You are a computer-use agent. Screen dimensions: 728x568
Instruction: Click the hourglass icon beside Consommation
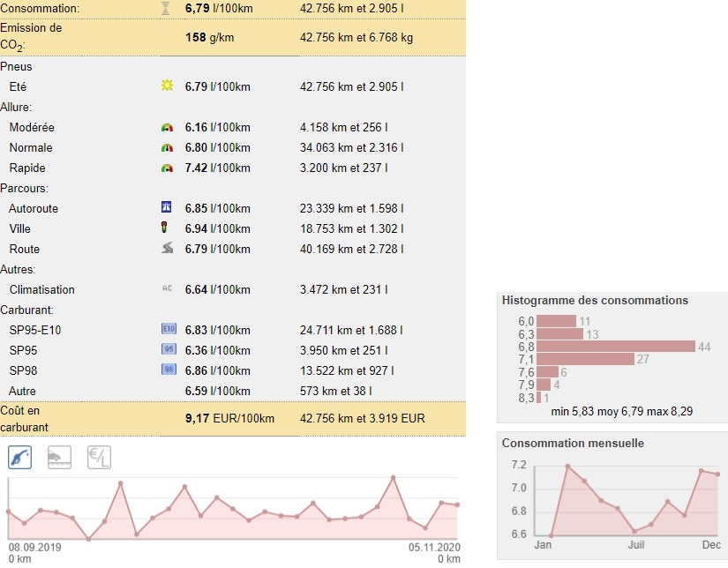[166, 8]
